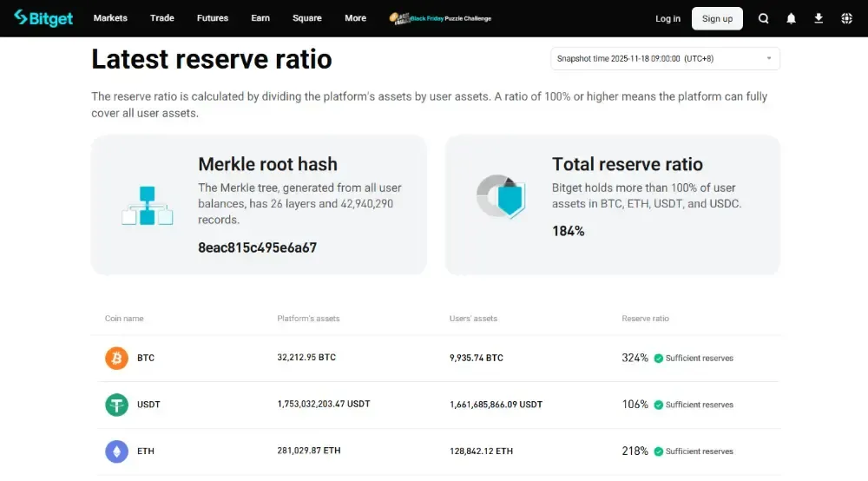Open the Markets menu item
Image resolution: width=868 pixels, height=481 pixels.
pyautogui.click(x=110, y=18)
